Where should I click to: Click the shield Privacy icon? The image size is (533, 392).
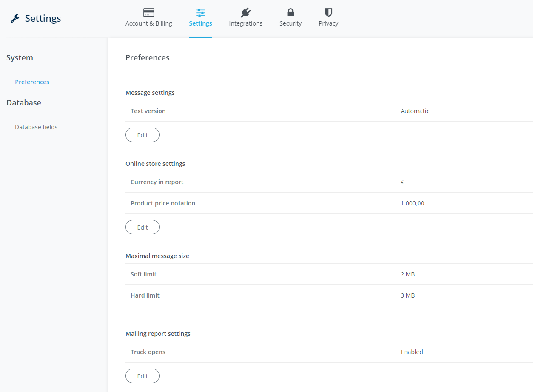(328, 12)
